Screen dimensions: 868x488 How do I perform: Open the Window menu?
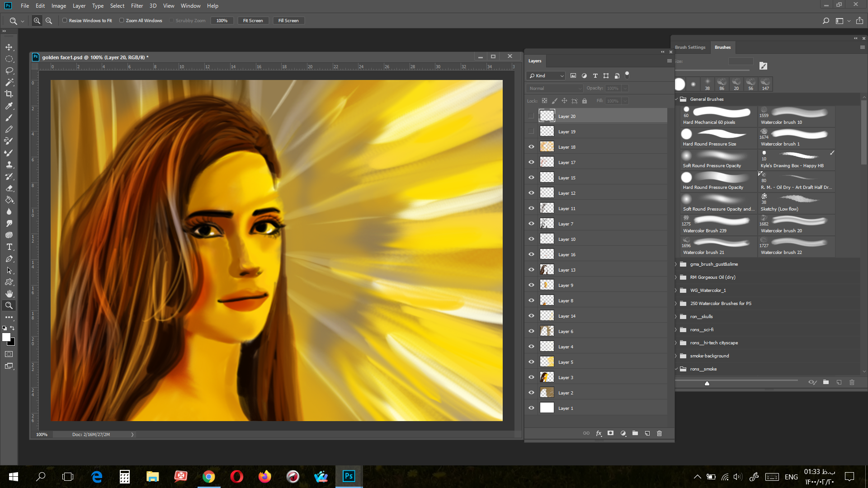click(x=190, y=6)
